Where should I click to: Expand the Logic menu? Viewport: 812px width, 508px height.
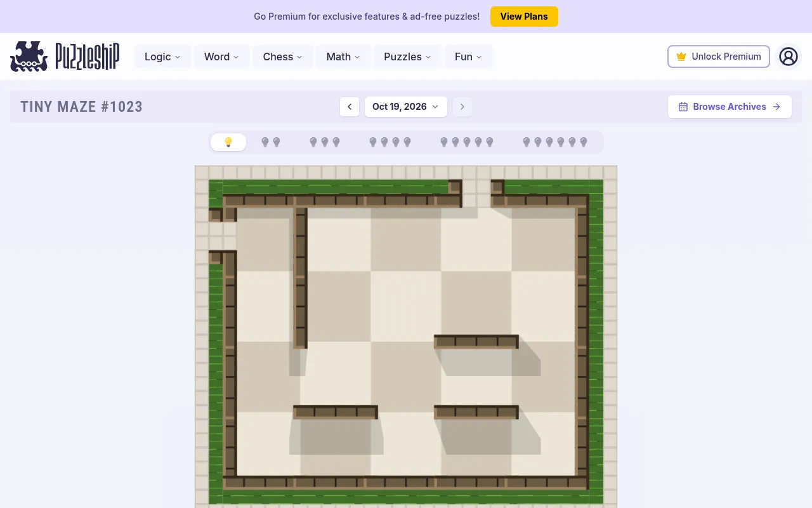tap(163, 57)
